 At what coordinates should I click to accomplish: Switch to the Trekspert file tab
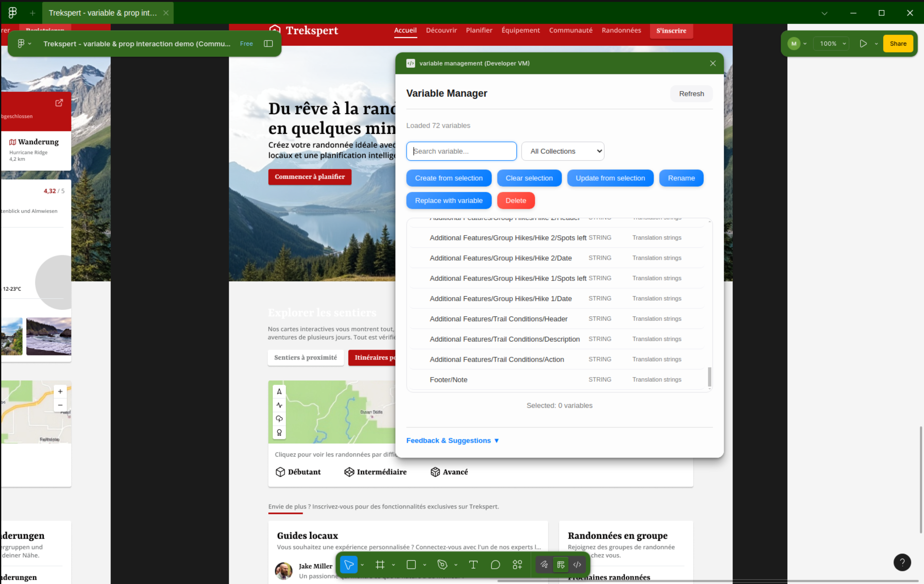pos(103,13)
